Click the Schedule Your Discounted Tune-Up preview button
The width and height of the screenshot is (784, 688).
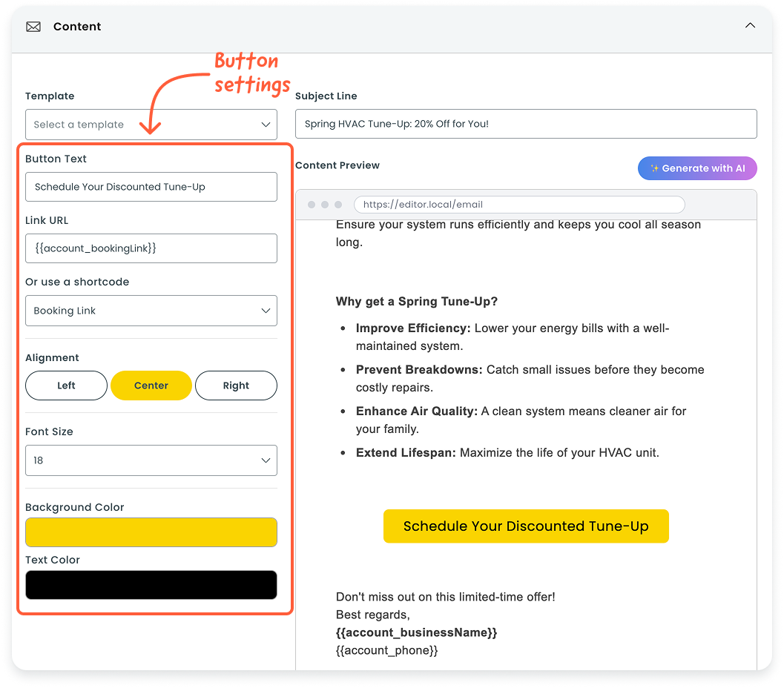coord(526,526)
